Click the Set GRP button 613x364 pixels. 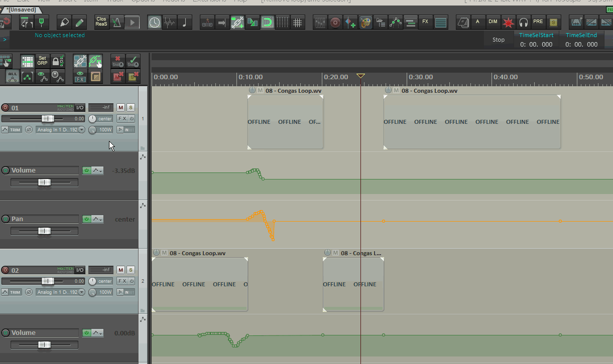[x=43, y=61]
